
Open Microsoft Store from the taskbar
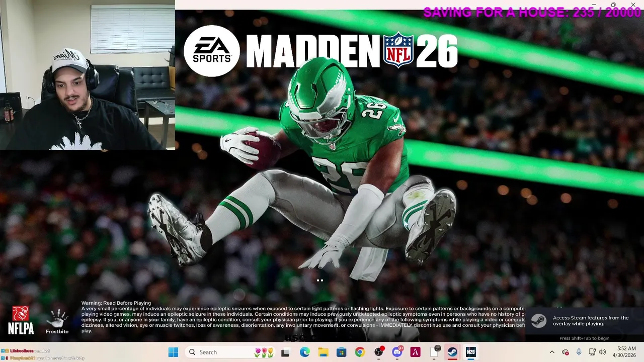click(x=341, y=352)
